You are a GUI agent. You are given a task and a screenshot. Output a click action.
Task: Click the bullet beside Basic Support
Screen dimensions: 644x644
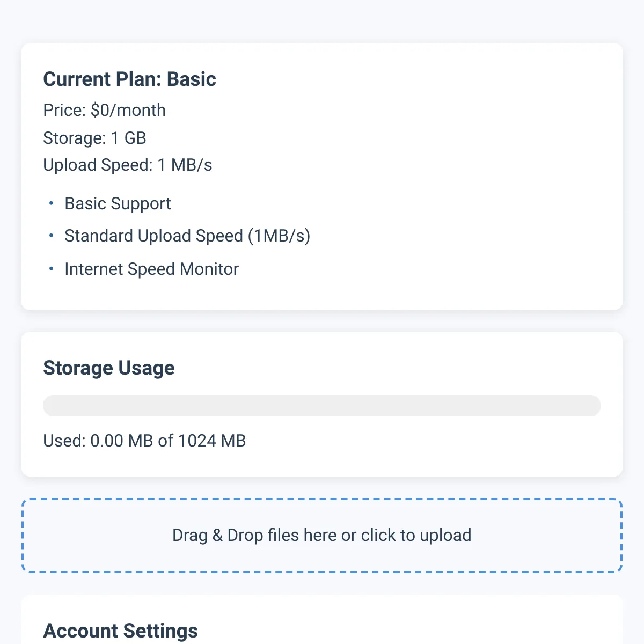[51, 203]
